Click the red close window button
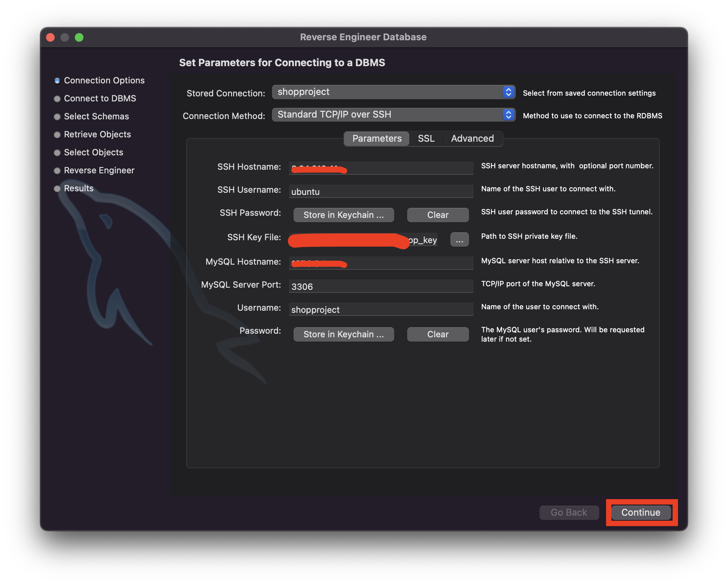This screenshot has width=728, height=584. tap(50, 37)
